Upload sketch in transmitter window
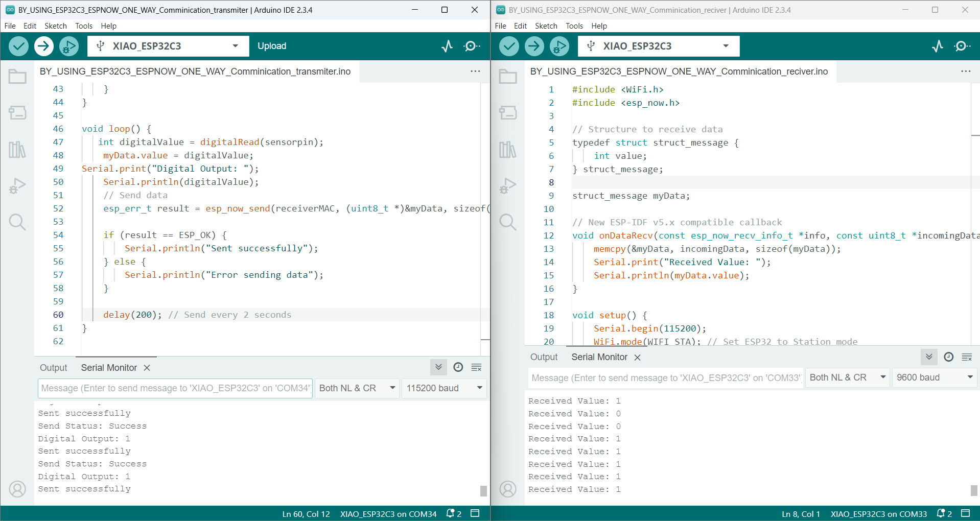 (x=44, y=46)
